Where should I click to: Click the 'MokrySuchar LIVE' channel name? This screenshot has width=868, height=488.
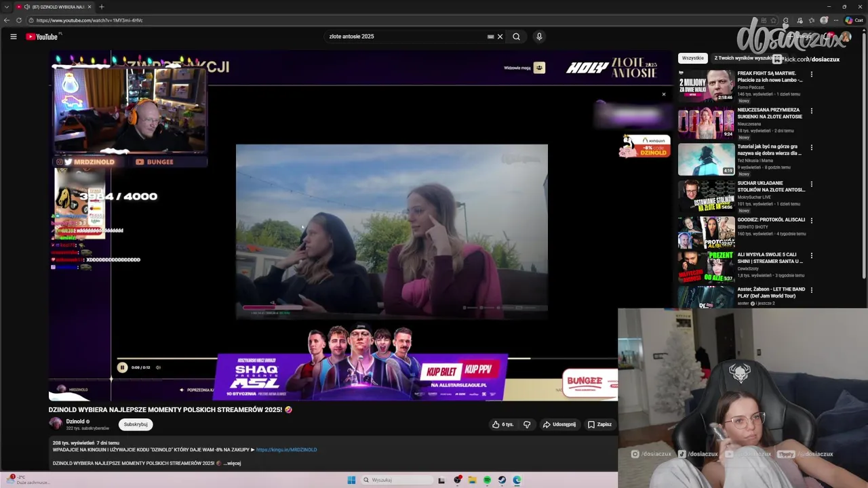pos(754,197)
